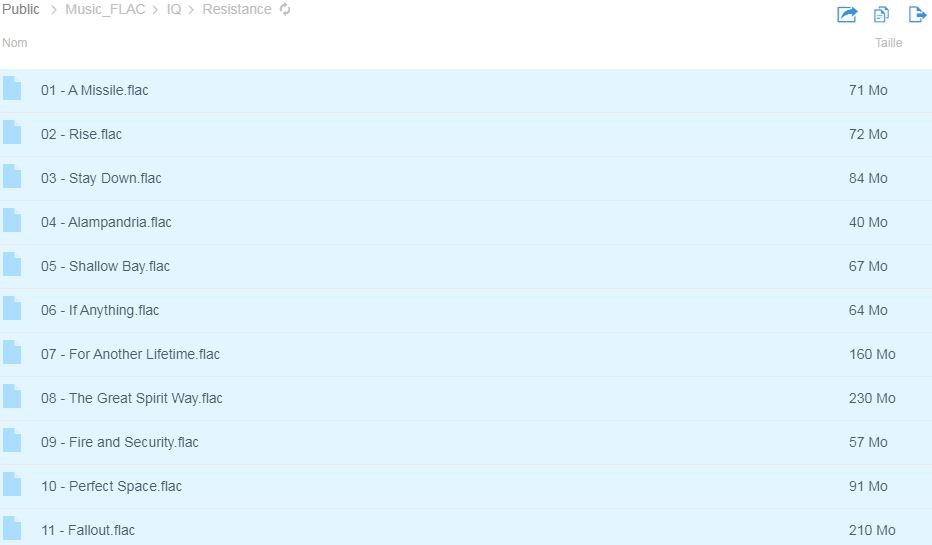Choose 05 - Shallow Bay.flac in the list
Viewport: 932px width, 545px height.
105,266
